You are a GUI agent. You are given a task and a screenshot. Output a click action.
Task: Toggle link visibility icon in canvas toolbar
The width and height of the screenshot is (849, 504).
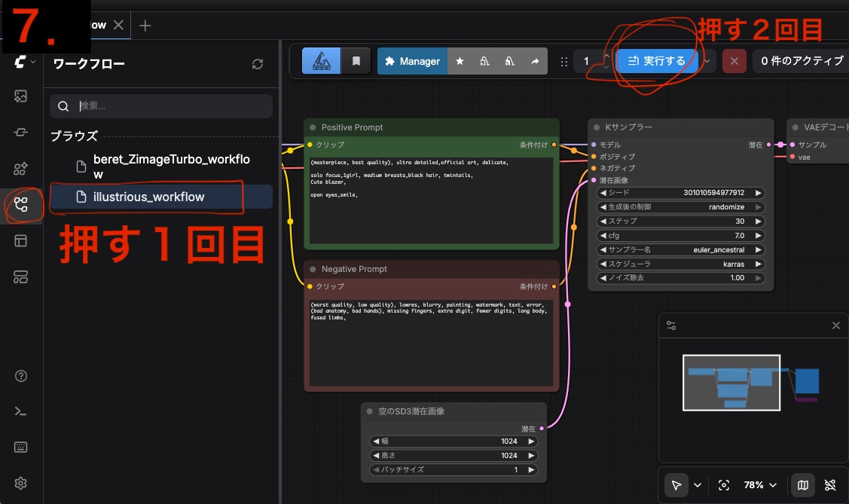tap(830, 485)
